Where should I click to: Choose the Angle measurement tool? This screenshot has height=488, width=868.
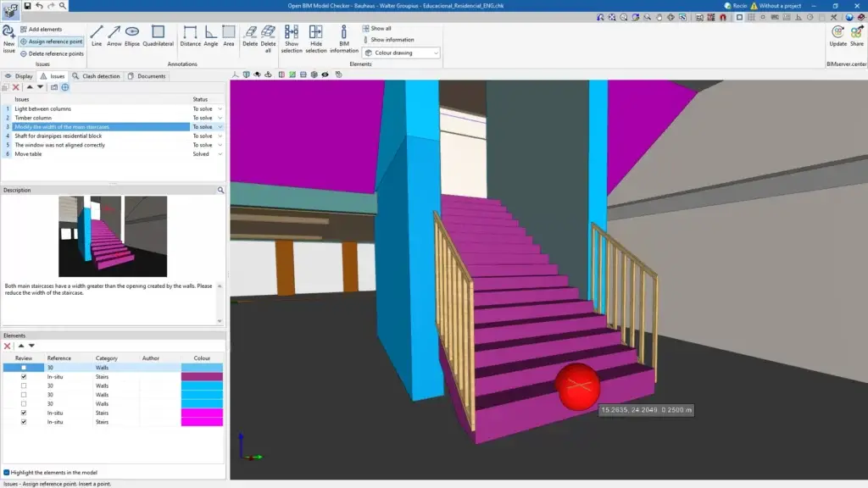pyautogui.click(x=210, y=35)
